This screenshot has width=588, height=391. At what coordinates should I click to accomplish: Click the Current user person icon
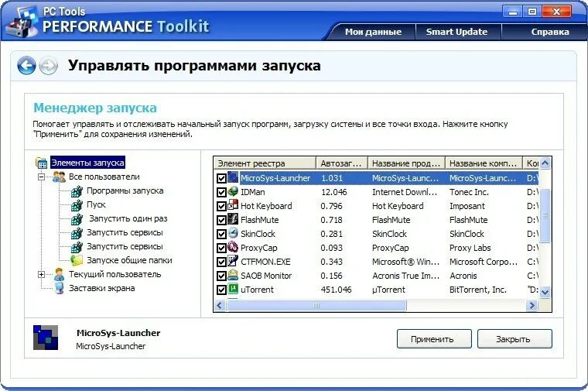[x=59, y=274]
